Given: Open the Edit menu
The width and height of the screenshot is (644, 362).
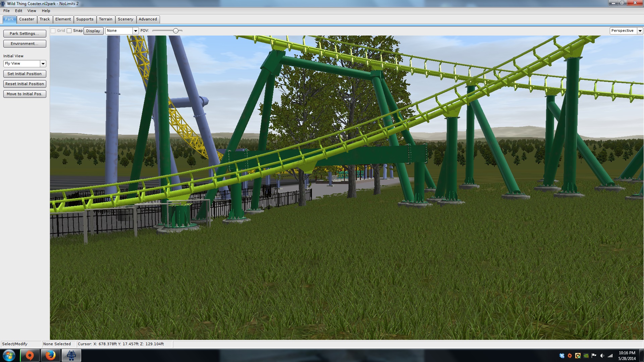Looking at the screenshot, I should pos(18,11).
